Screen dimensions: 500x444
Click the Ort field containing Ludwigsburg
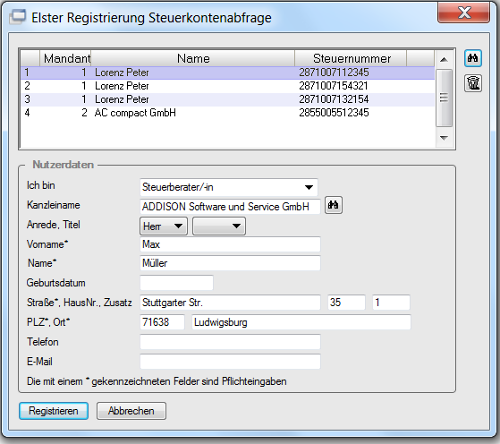(301, 322)
